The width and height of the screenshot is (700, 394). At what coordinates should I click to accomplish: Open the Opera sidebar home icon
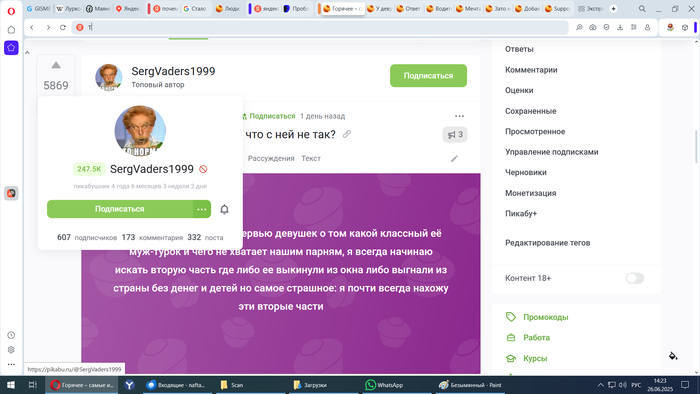click(11, 29)
